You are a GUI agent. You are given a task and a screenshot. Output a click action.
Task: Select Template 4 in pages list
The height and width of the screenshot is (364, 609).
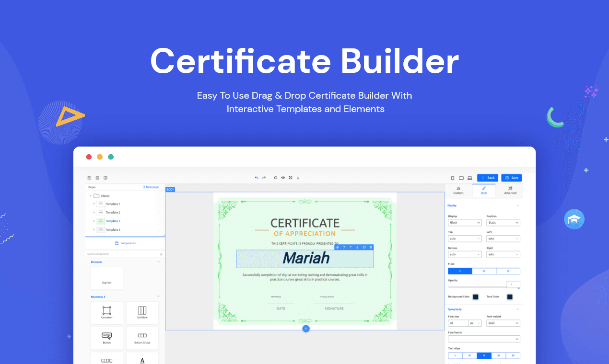(113, 230)
